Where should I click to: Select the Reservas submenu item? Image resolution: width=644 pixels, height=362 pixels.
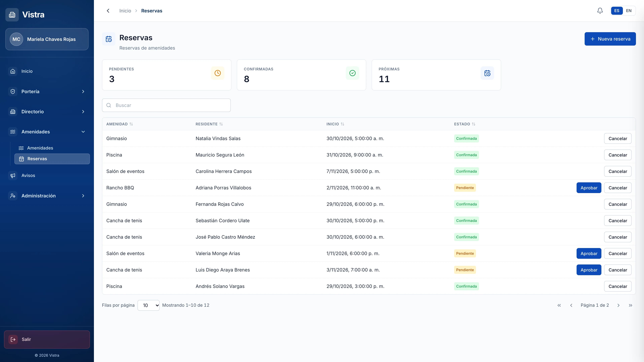pos(52,159)
